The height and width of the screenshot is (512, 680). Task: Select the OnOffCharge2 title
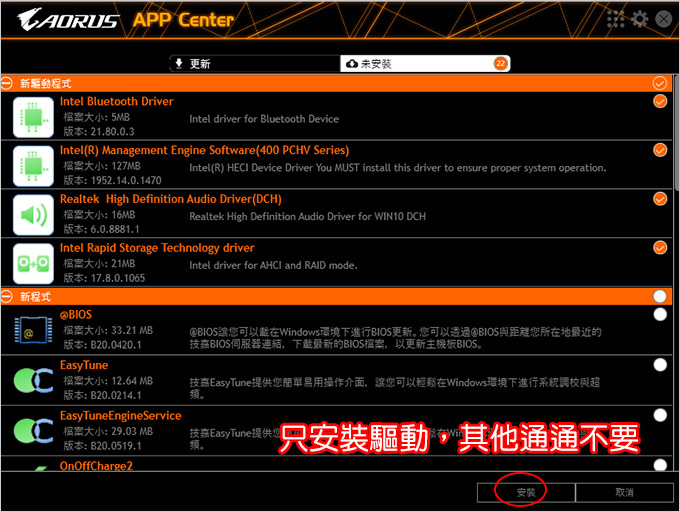click(x=96, y=466)
